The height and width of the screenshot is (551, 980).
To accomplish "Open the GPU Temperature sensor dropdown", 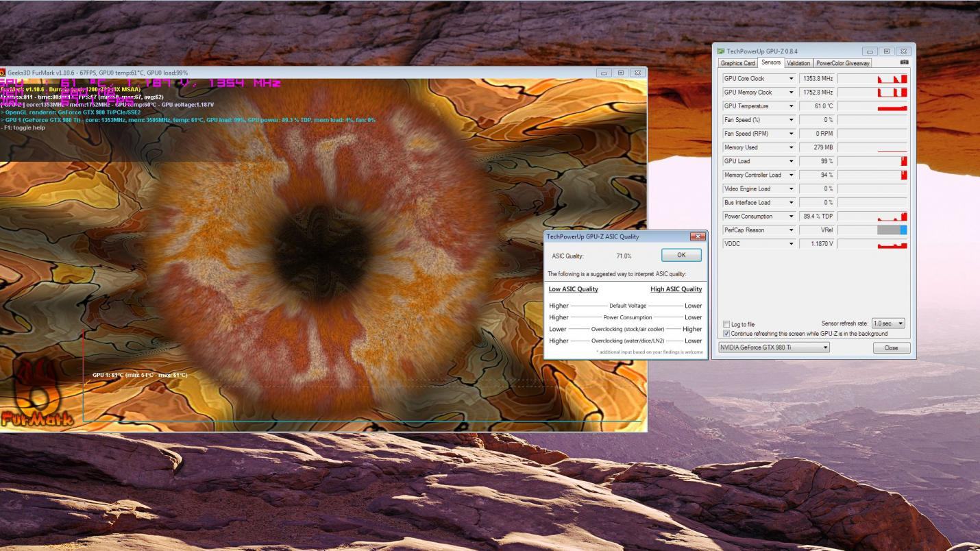I will pyautogui.click(x=792, y=106).
